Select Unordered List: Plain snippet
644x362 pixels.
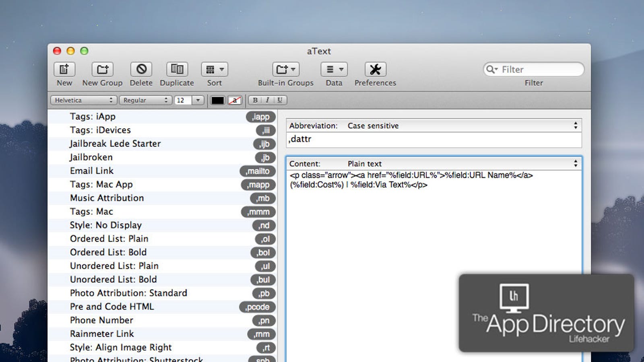[x=162, y=266]
